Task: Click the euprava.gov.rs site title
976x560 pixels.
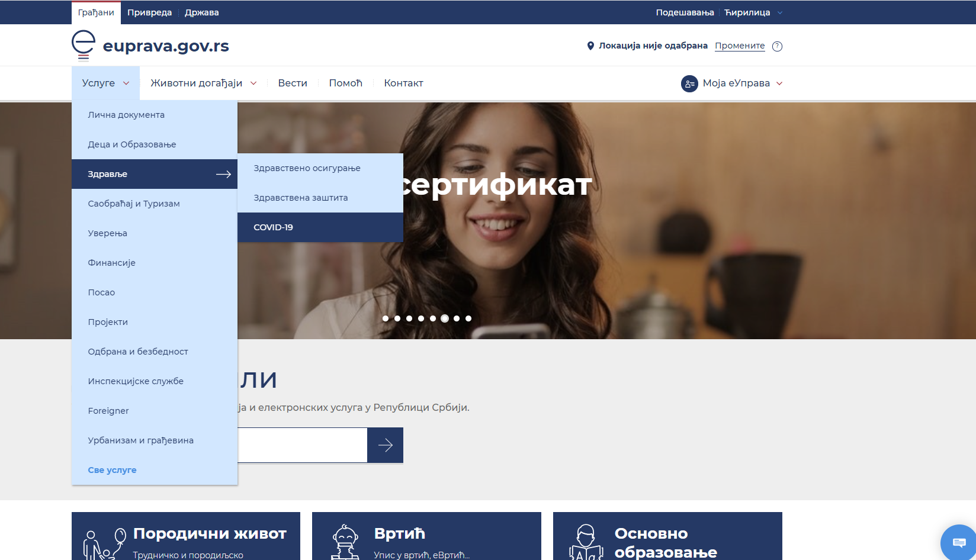Action: (x=166, y=46)
